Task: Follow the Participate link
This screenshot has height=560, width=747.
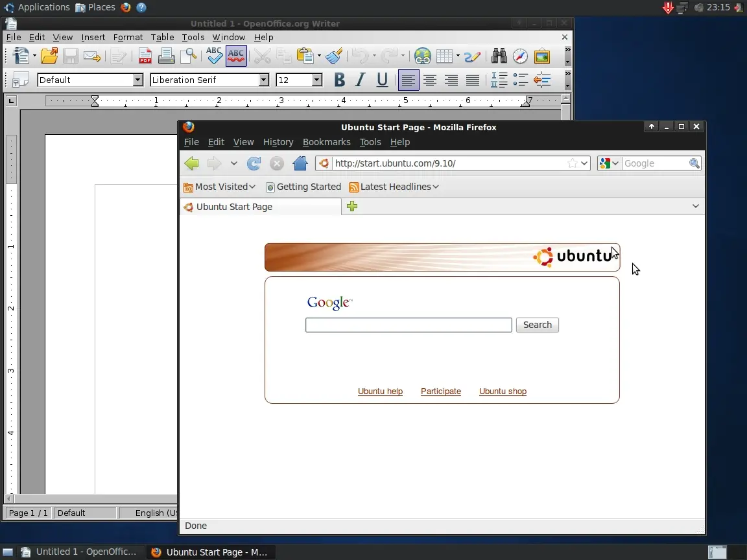Action: [441, 391]
